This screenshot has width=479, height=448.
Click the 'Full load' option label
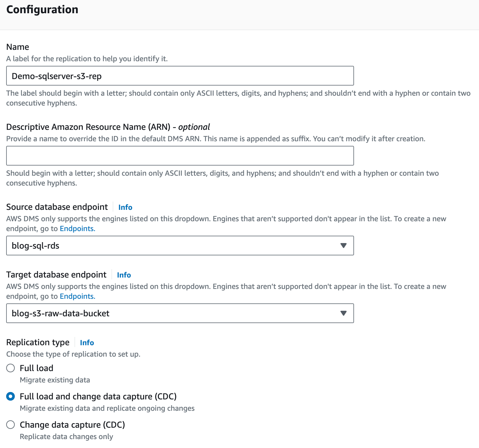pos(36,368)
